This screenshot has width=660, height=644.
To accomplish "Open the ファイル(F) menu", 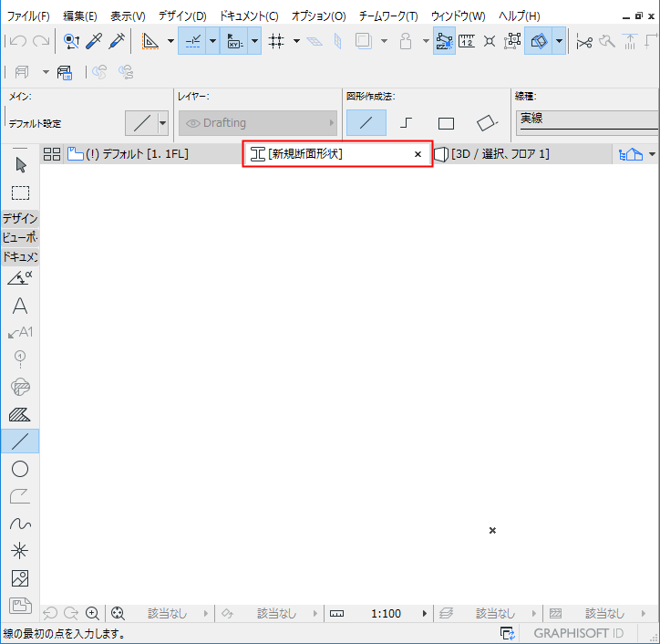I will pos(28,16).
